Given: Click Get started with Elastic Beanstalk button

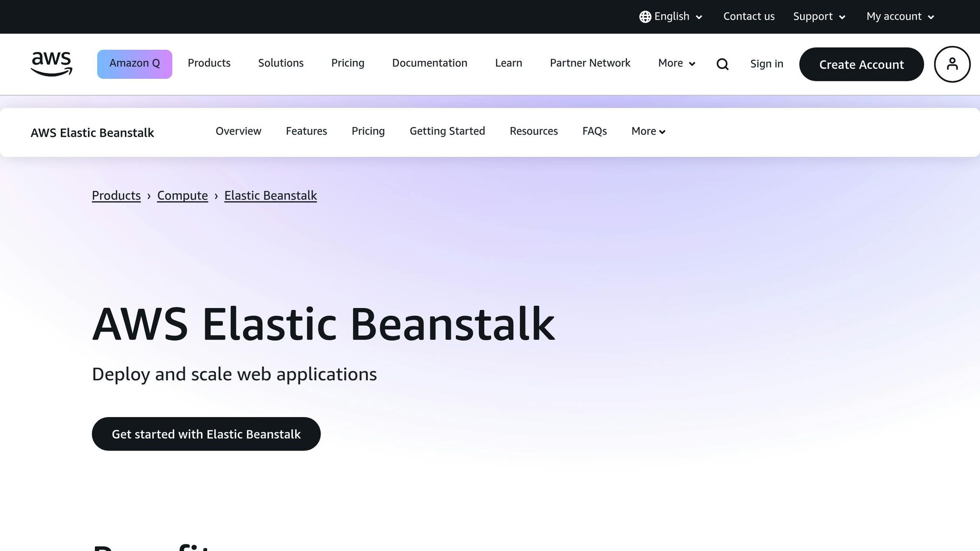Looking at the screenshot, I should point(206,434).
